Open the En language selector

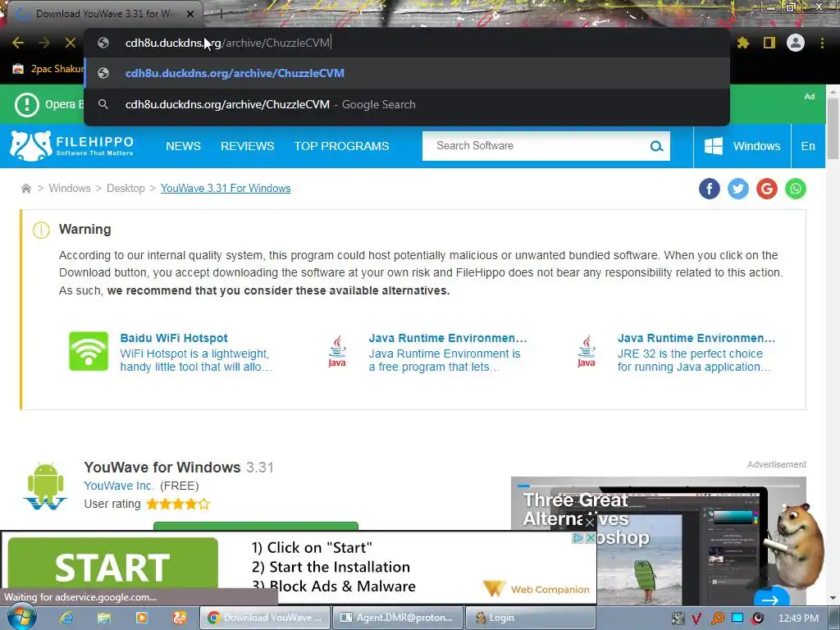808,146
